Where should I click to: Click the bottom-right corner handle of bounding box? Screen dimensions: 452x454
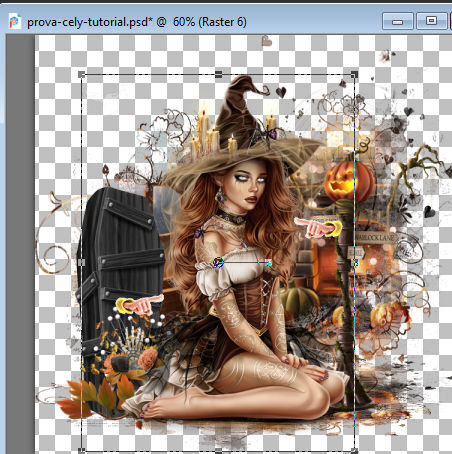pos(355,451)
